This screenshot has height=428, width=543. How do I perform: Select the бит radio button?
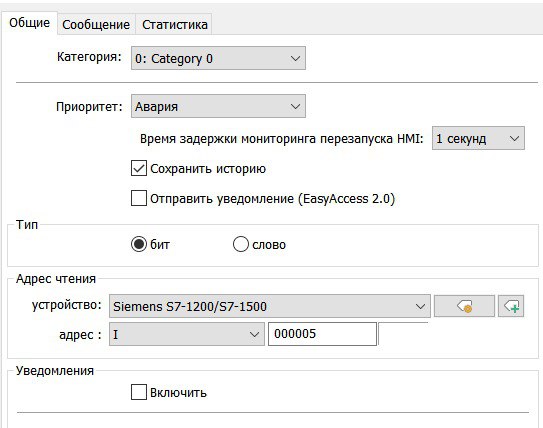coord(139,244)
